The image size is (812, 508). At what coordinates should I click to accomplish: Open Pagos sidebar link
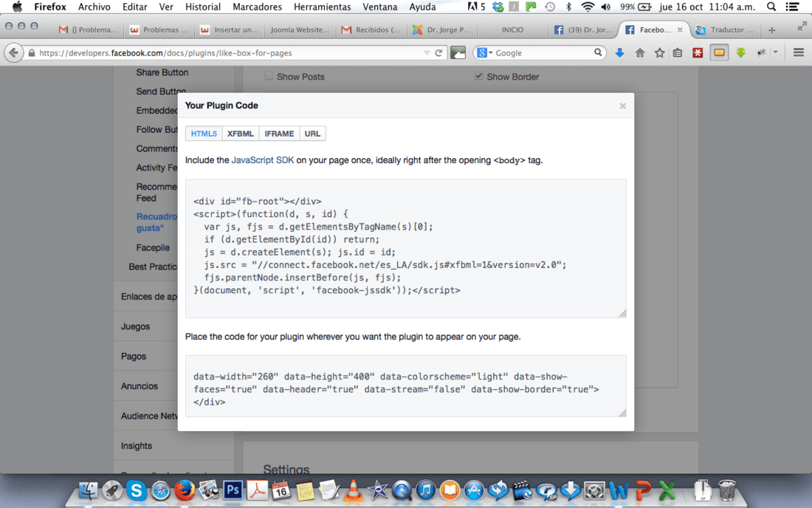click(x=133, y=357)
